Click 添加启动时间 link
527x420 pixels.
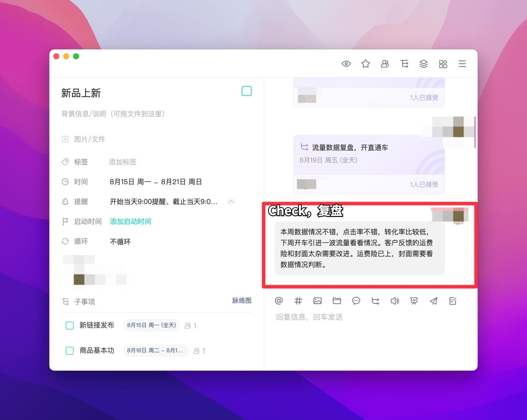point(130,222)
